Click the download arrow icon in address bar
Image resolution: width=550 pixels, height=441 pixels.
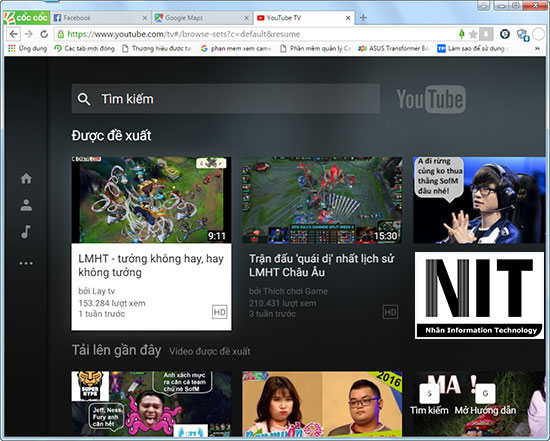[x=486, y=34]
